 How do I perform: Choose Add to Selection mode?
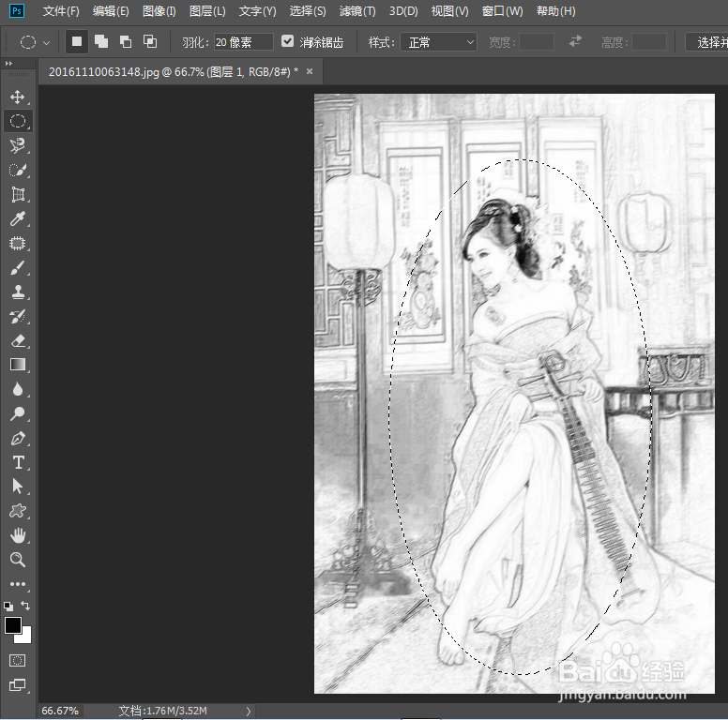tap(101, 42)
